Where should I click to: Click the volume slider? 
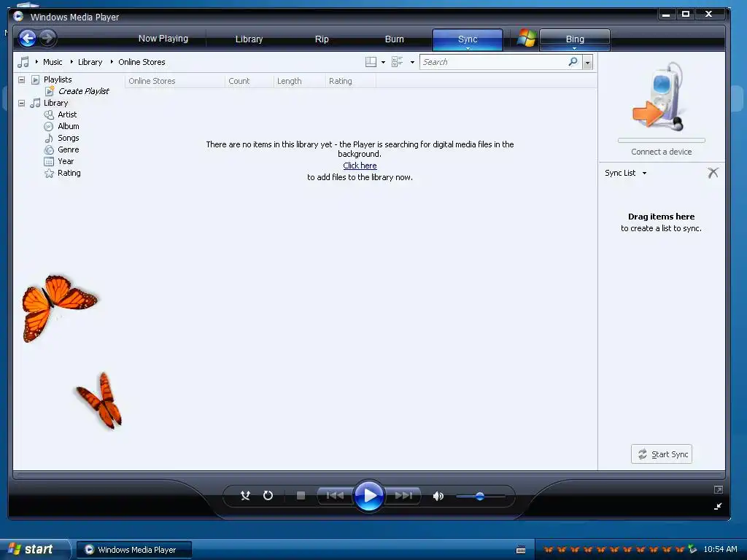coord(480,496)
